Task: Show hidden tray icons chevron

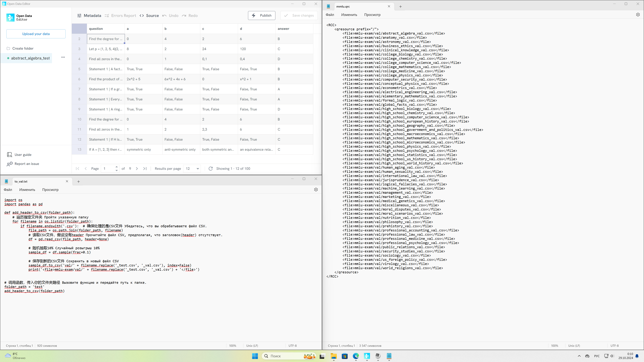Action: 579,356
